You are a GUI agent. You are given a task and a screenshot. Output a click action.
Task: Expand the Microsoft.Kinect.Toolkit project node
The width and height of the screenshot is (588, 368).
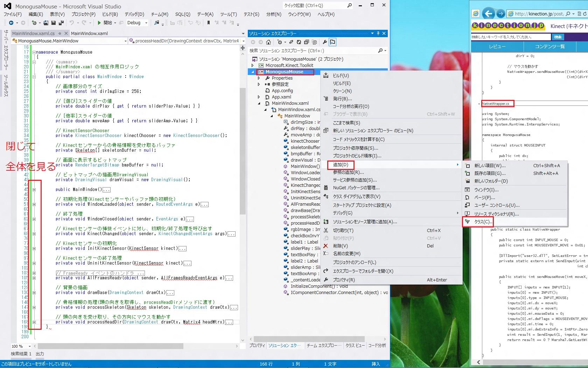click(253, 66)
